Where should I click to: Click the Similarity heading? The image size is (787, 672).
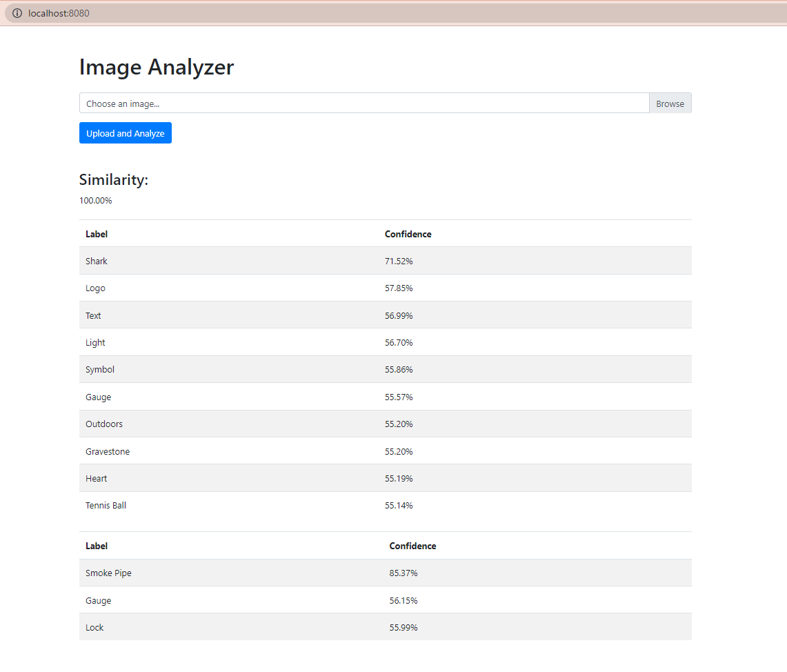(114, 179)
